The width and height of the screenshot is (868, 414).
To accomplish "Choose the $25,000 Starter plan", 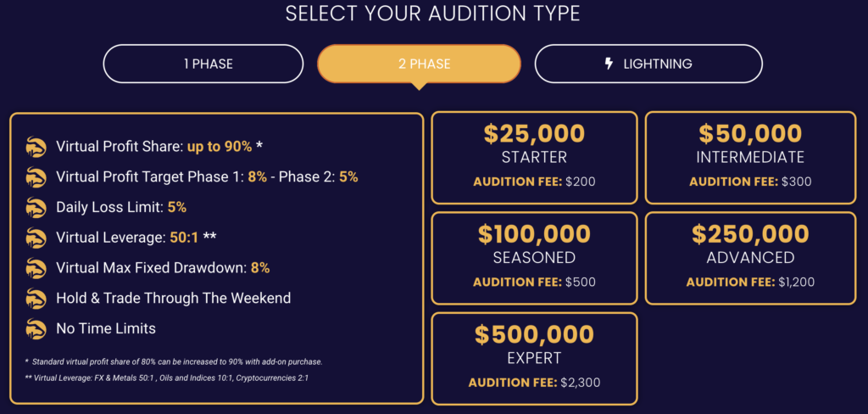I will (534, 158).
